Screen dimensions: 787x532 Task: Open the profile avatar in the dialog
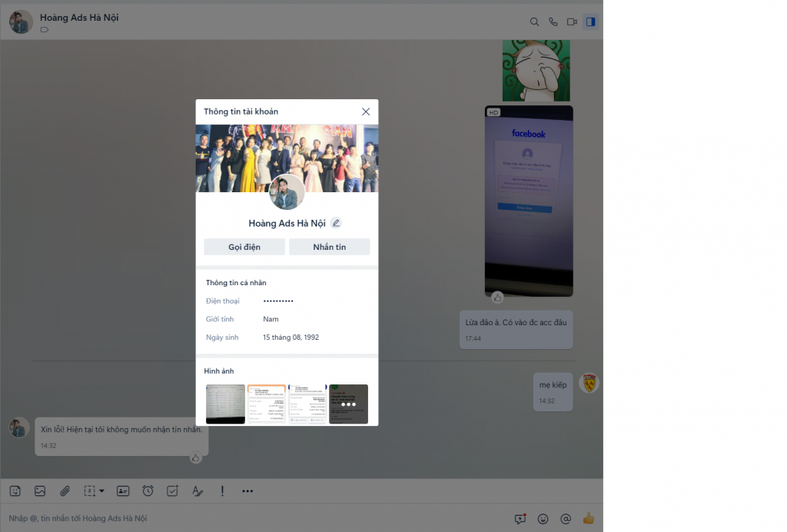coord(287,192)
